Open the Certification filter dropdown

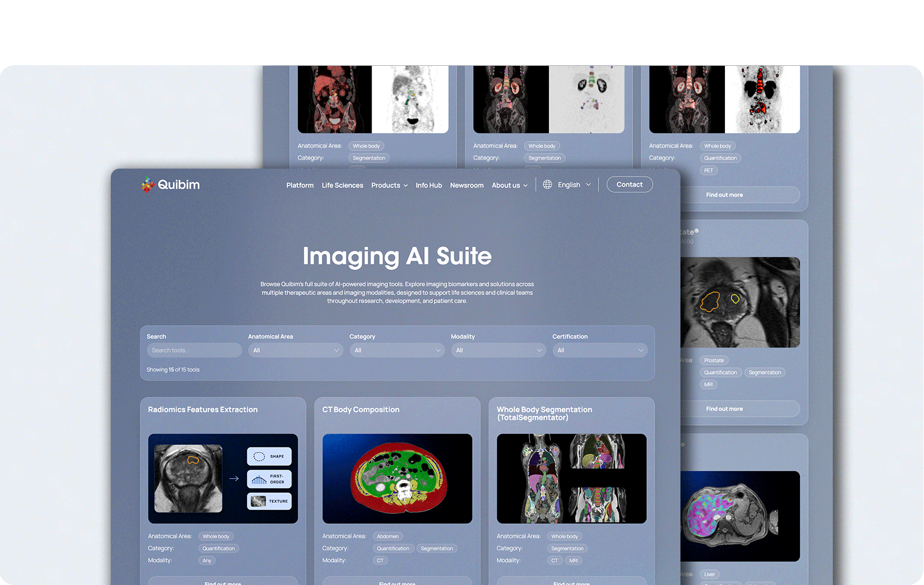[x=600, y=350]
